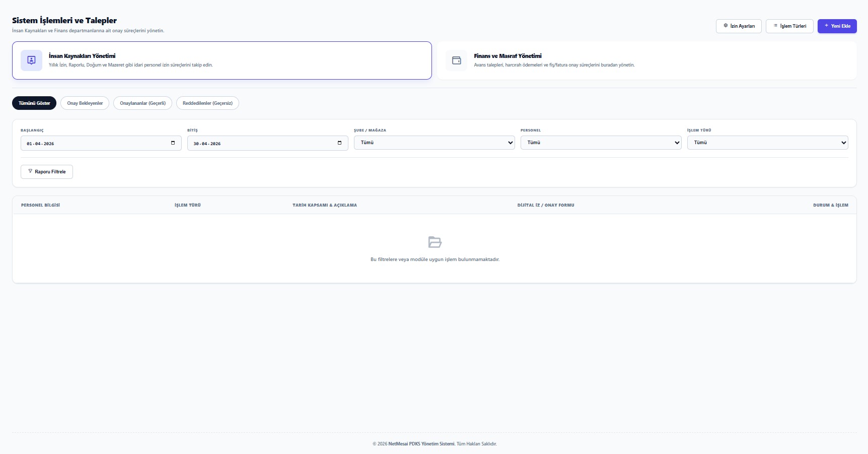Switch to Onay Bekleyenler filter
The image size is (868, 454).
(x=85, y=103)
